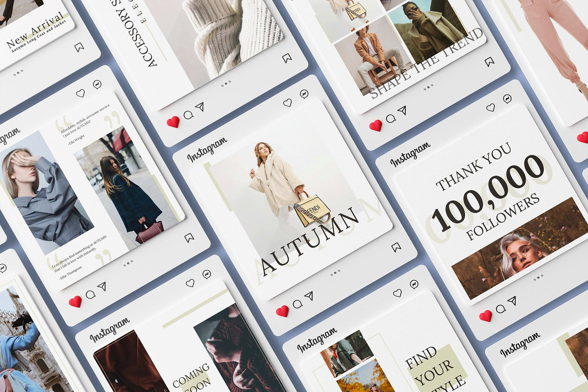This screenshot has height=392, width=588.
Task: Open Messenger icon above the testimonial post
Action: point(97,84)
